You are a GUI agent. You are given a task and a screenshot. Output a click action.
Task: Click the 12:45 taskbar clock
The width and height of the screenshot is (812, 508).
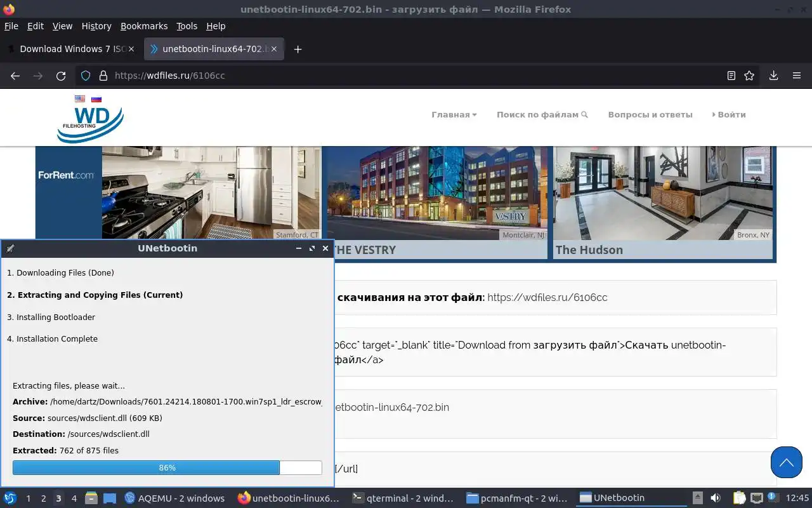pyautogui.click(x=797, y=498)
